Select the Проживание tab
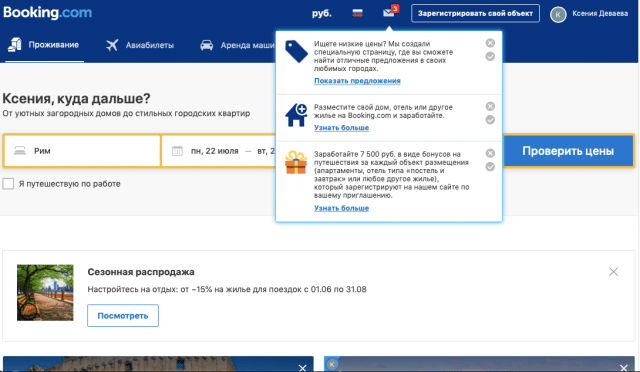 (x=44, y=45)
